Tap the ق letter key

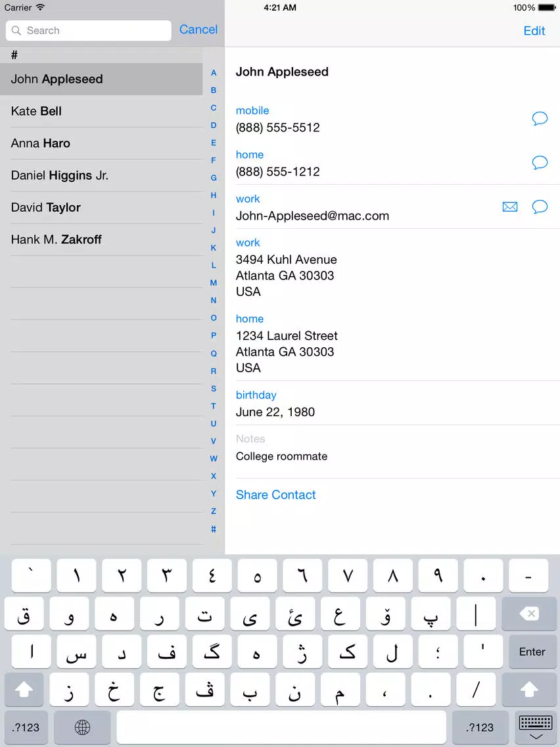pyautogui.click(x=24, y=614)
